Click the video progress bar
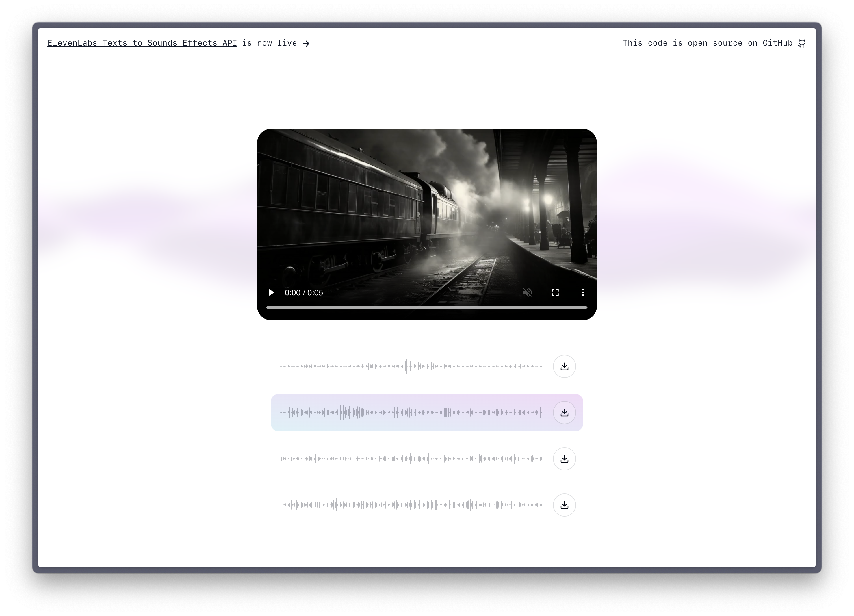 [x=426, y=307]
